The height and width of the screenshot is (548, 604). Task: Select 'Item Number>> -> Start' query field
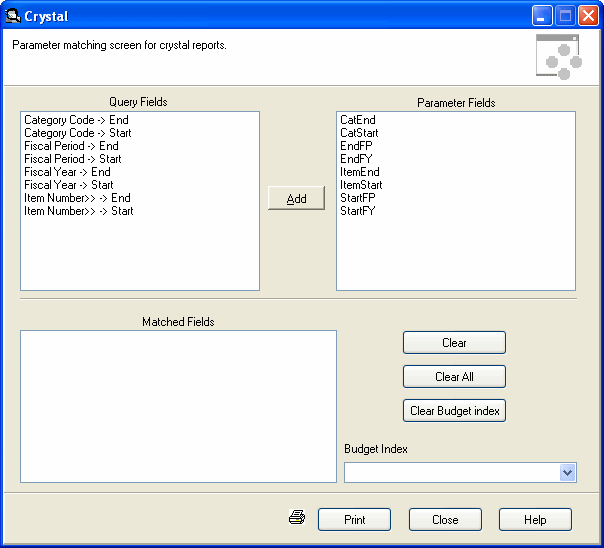point(79,211)
